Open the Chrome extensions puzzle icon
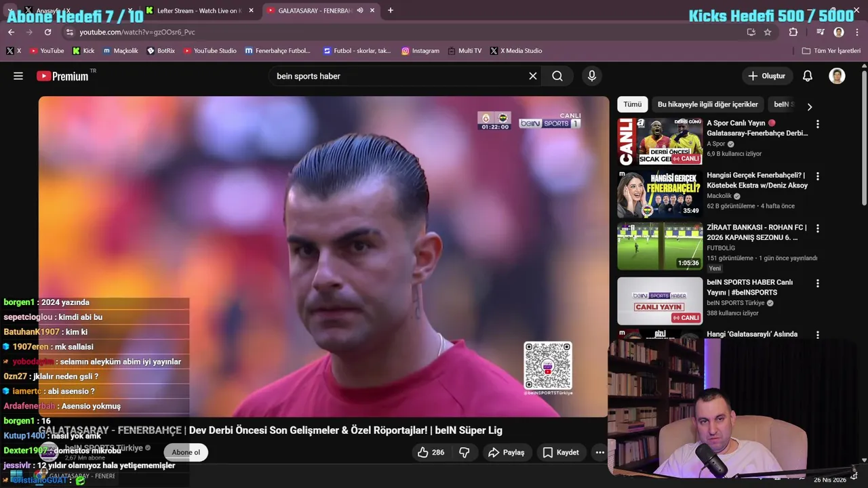 click(793, 32)
